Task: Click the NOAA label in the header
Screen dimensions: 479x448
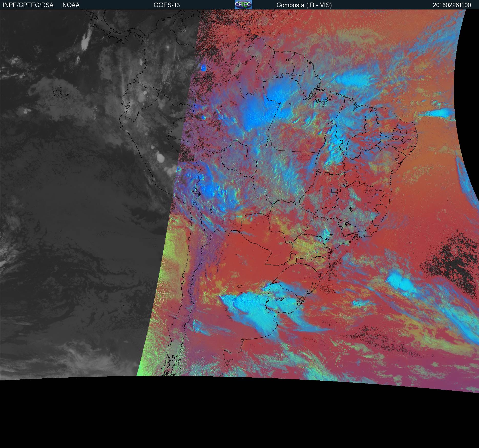Action: pyautogui.click(x=71, y=5)
